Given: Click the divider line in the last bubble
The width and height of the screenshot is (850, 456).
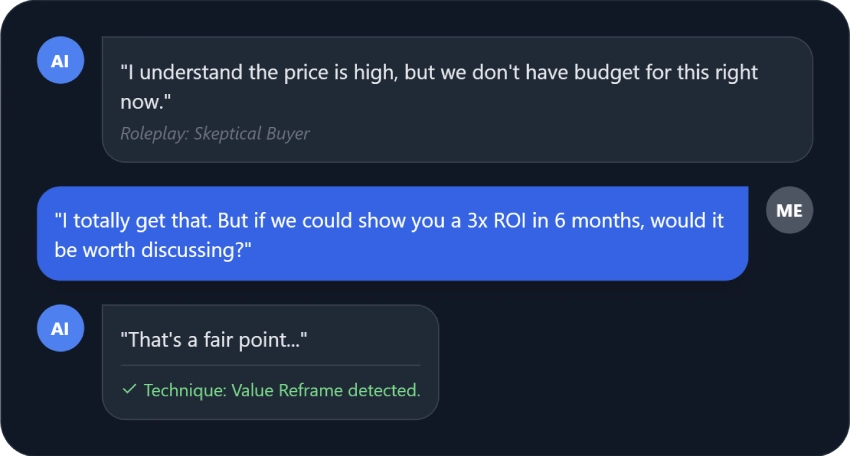Looking at the screenshot, I should point(270,365).
